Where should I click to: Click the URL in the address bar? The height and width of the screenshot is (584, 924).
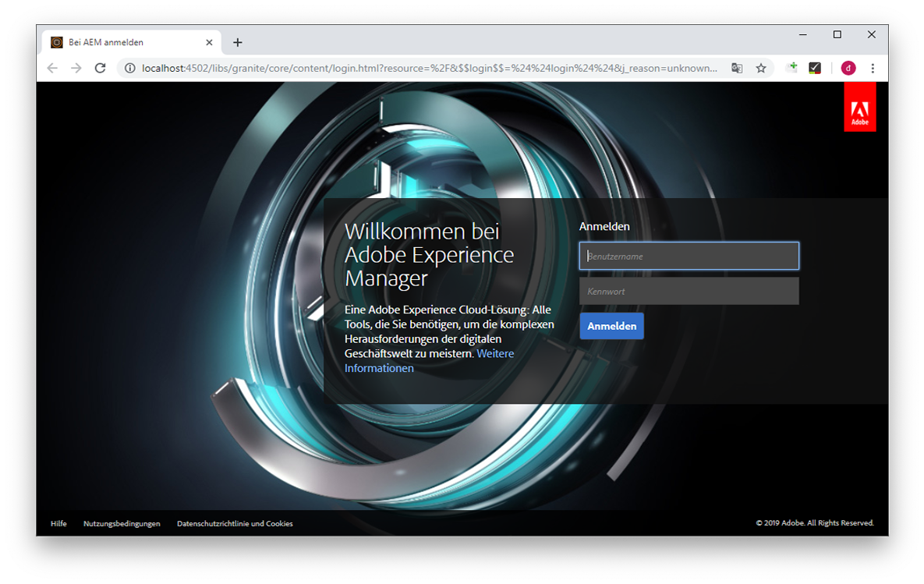pyautogui.click(x=430, y=69)
